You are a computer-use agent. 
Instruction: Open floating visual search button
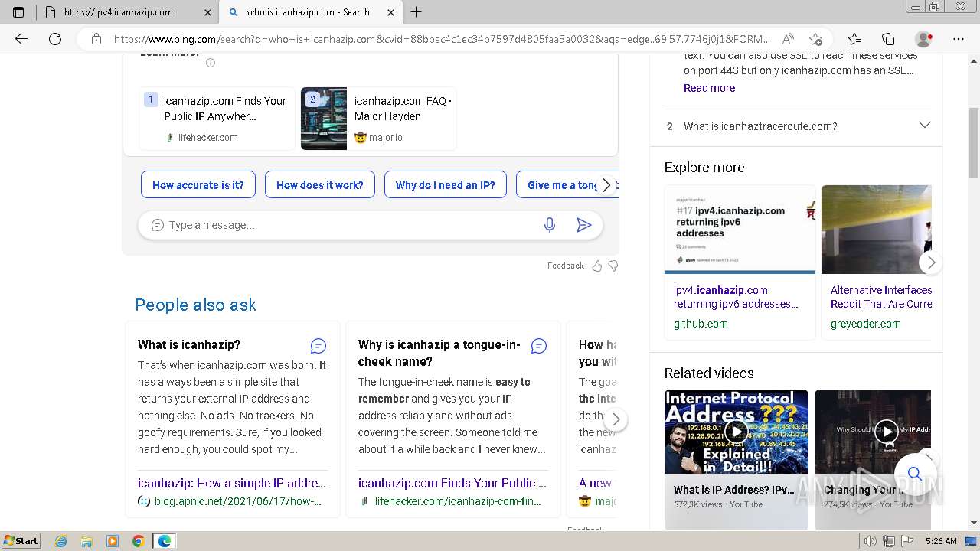click(914, 474)
